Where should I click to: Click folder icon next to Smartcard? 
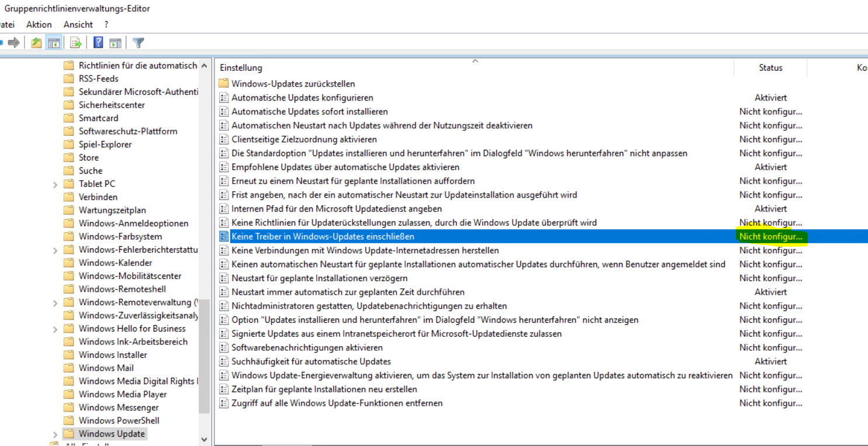coord(69,118)
